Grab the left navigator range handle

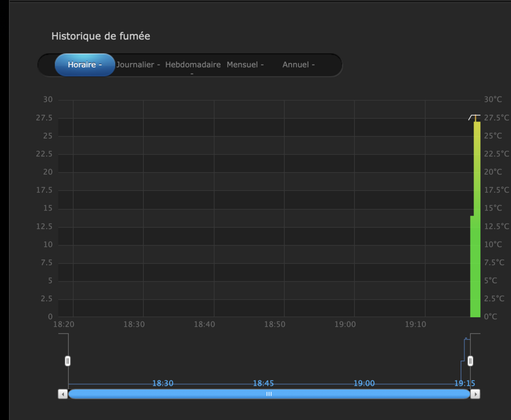coord(67,361)
